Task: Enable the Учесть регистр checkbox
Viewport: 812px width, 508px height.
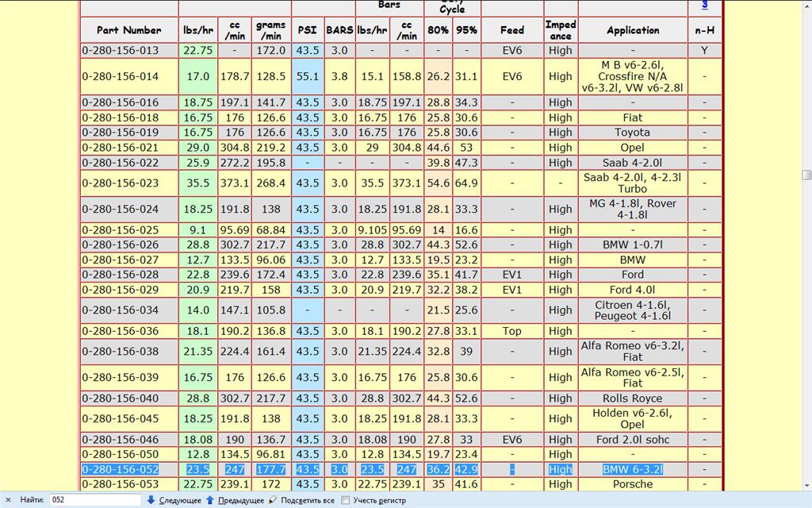Action: click(346, 500)
